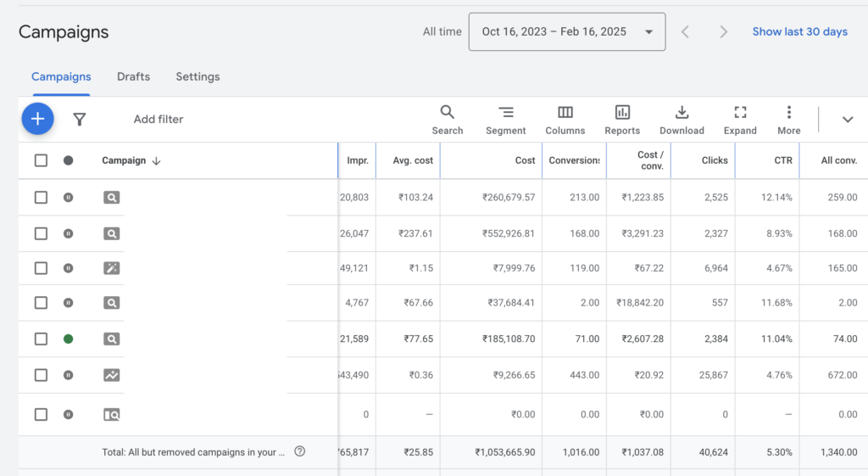Click the ₹18,842.20 cost per conversion cell
The height and width of the screenshot is (476, 868).
640,303
